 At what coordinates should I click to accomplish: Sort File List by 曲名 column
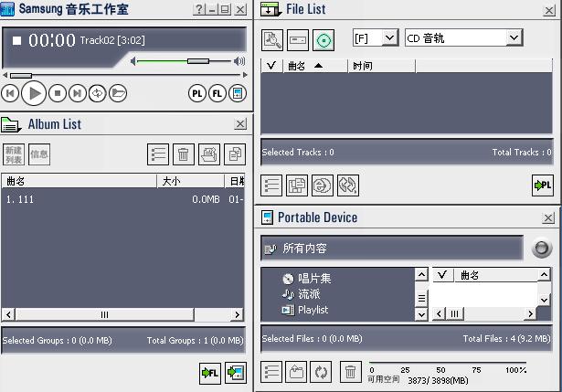(x=315, y=66)
